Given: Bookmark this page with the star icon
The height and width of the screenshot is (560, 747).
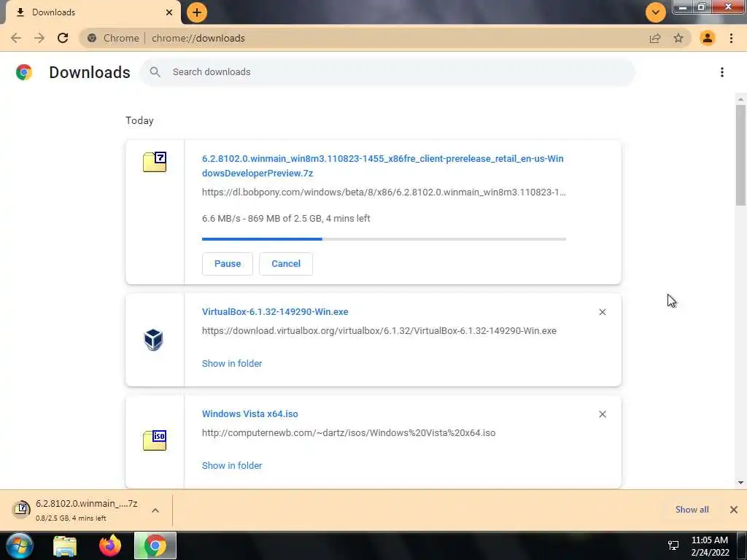Looking at the screenshot, I should (x=678, y=38).
